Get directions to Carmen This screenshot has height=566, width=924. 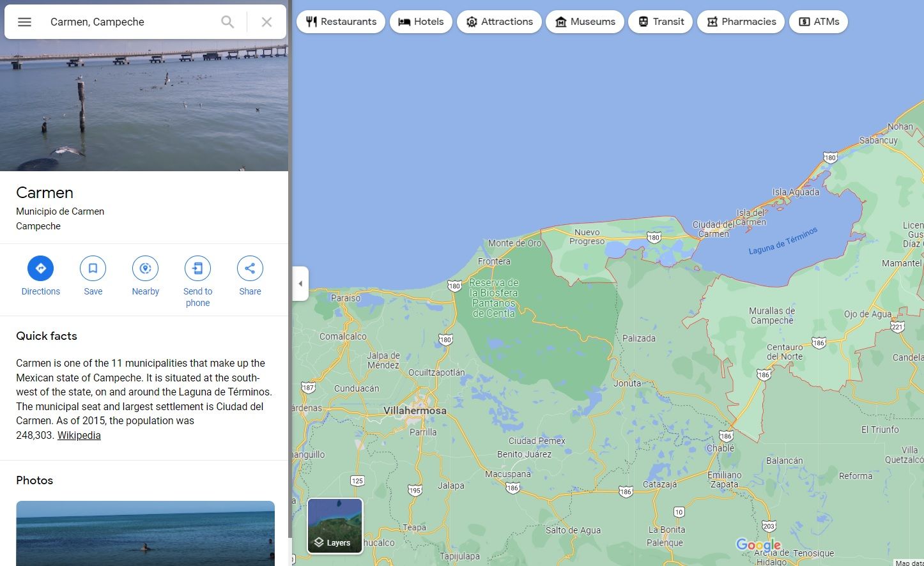coord(40,268)
